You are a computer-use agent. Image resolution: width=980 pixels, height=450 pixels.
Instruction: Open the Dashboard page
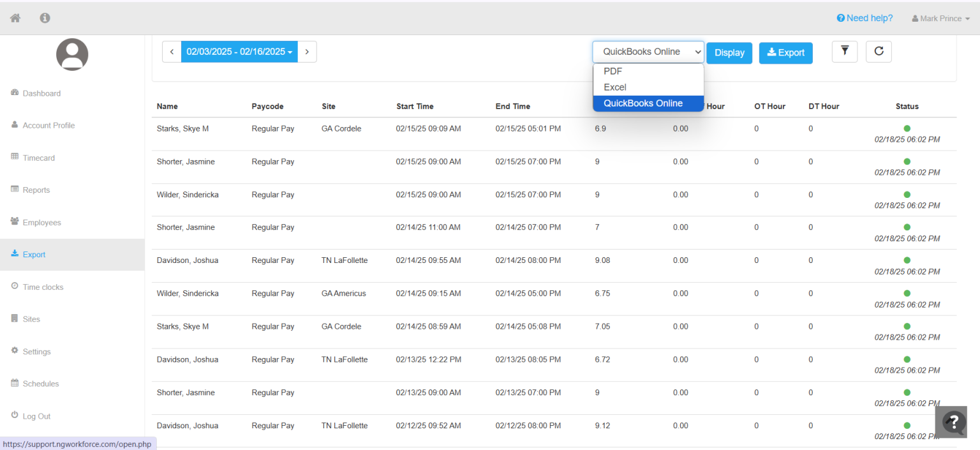[x=42, y=93]
